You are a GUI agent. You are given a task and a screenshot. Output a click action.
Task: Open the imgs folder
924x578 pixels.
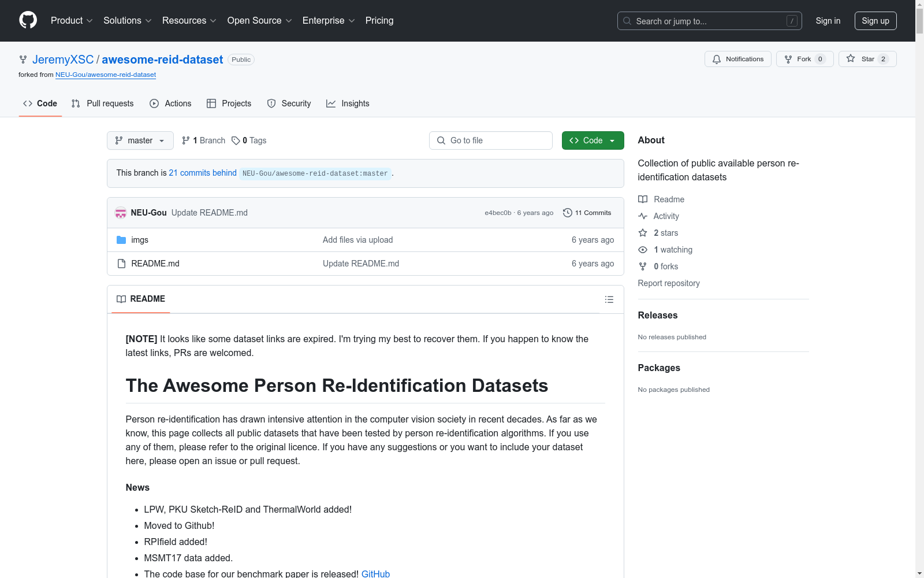click(x=140, y=240)
